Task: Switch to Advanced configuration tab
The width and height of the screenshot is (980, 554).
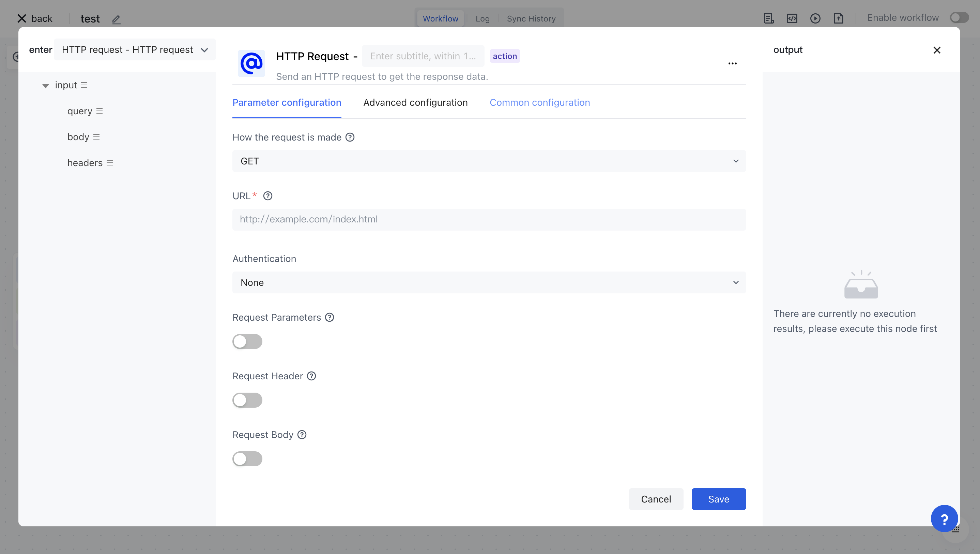Action: [415, 102]
